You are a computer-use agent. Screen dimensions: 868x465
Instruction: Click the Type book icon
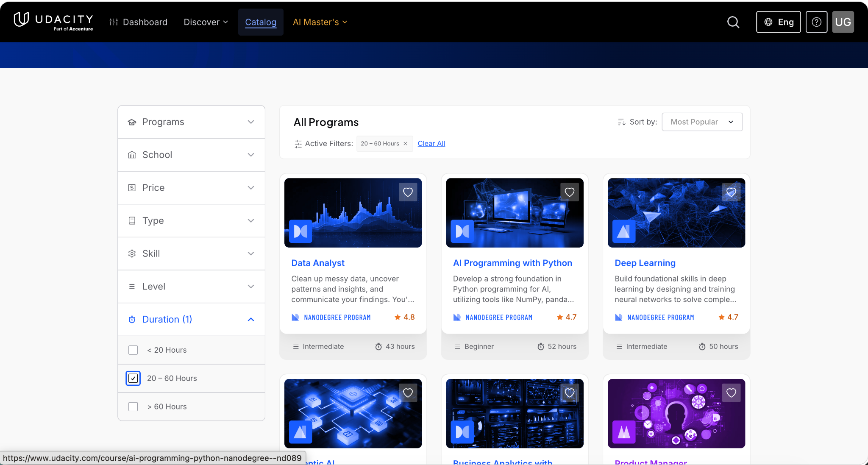132,220
